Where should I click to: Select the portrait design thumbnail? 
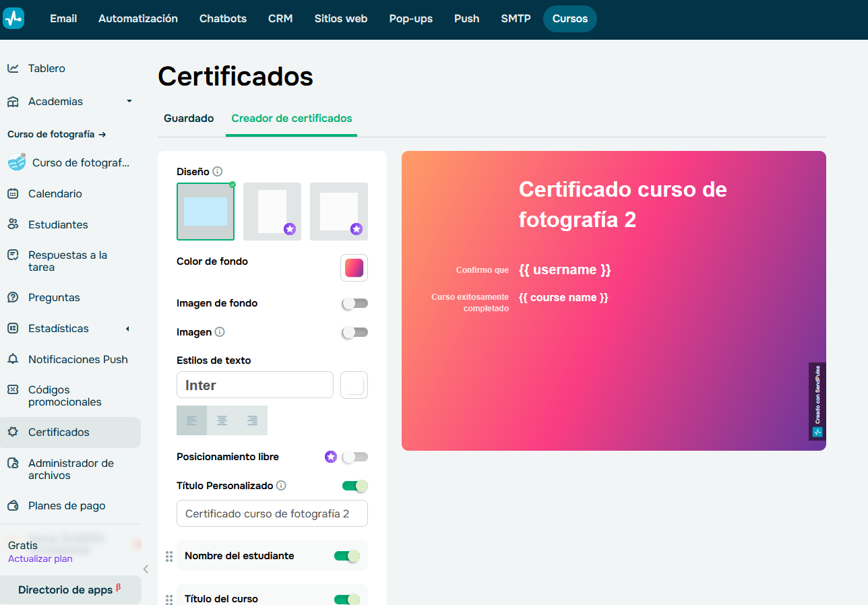[272, 212]
